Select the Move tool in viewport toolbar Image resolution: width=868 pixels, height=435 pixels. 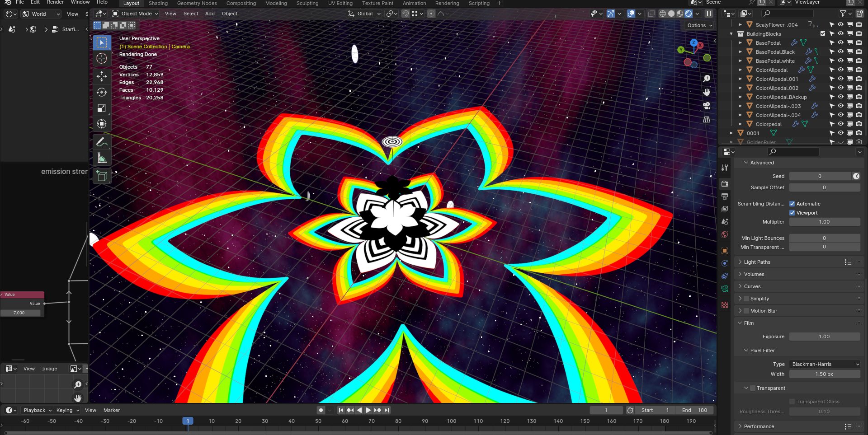[102, 76]
